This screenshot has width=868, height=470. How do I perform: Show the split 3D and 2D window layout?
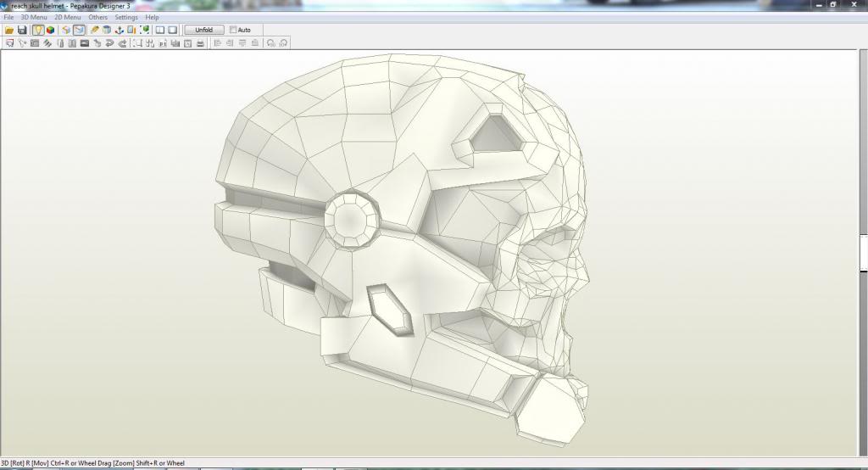[x=159, y=30]
